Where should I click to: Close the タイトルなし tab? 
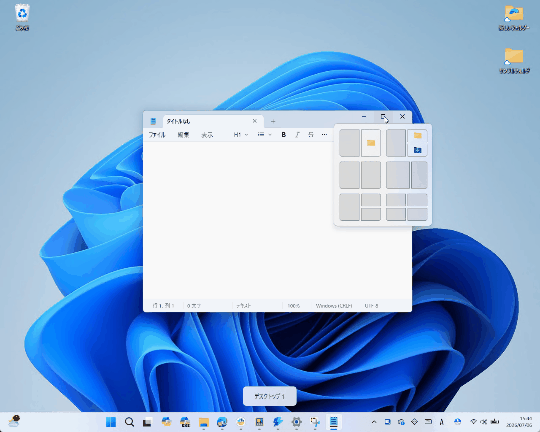pyautogui.click(x=255, y=121)
